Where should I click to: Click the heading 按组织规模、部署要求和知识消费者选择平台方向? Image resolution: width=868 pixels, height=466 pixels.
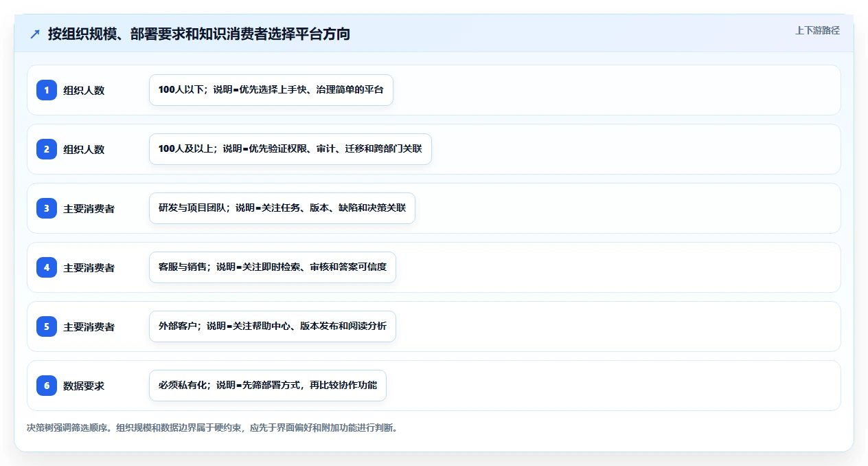199,34
